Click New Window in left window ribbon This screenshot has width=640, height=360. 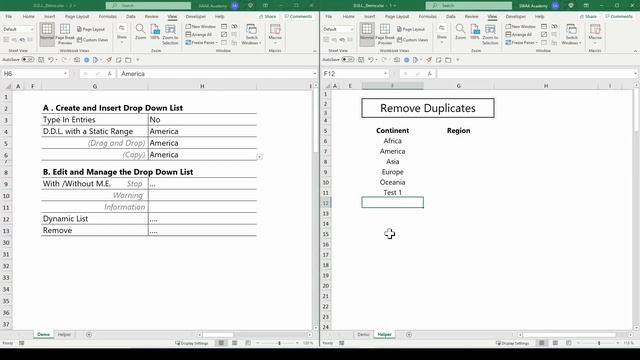pyautogui.click(x=200, y=27)
